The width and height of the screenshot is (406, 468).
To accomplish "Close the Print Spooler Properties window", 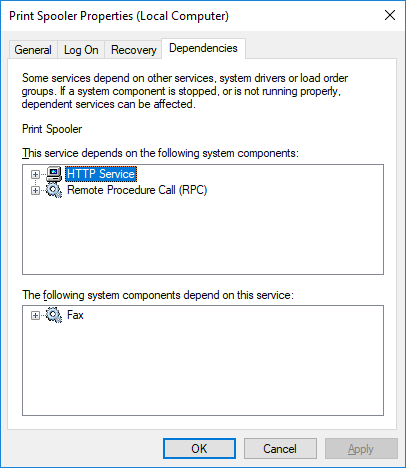I will (390, 15).
